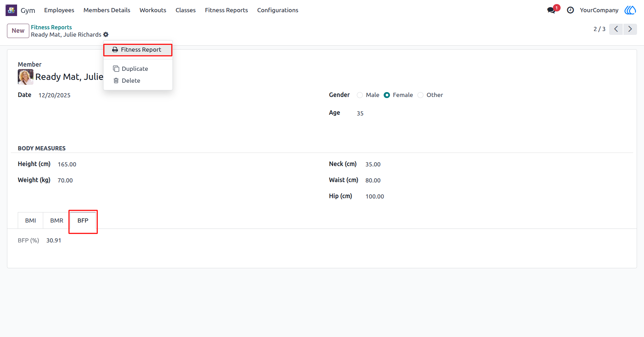Screen dimensions: 644x337
Task: Choose Delete from the actions dropdown
Action: point(138,81)
